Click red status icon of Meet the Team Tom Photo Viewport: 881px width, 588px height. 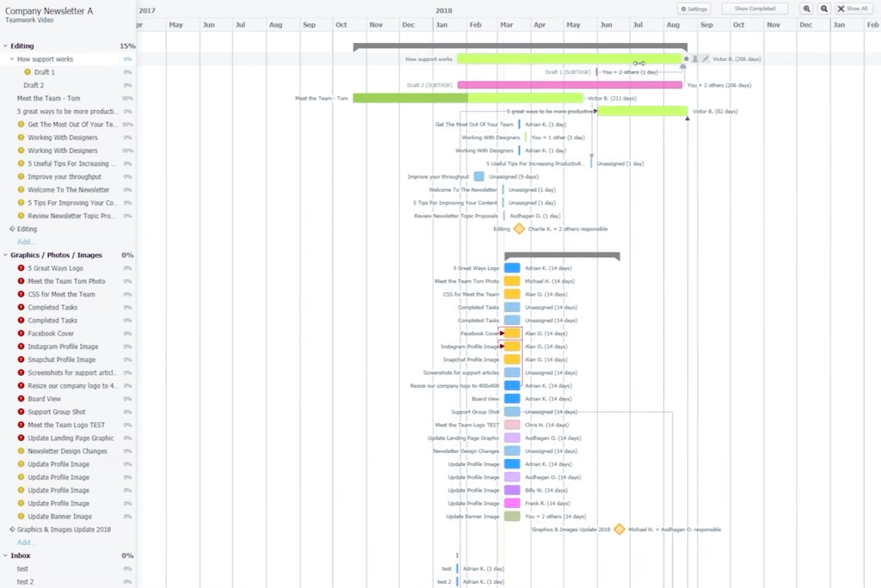[21, 281]
